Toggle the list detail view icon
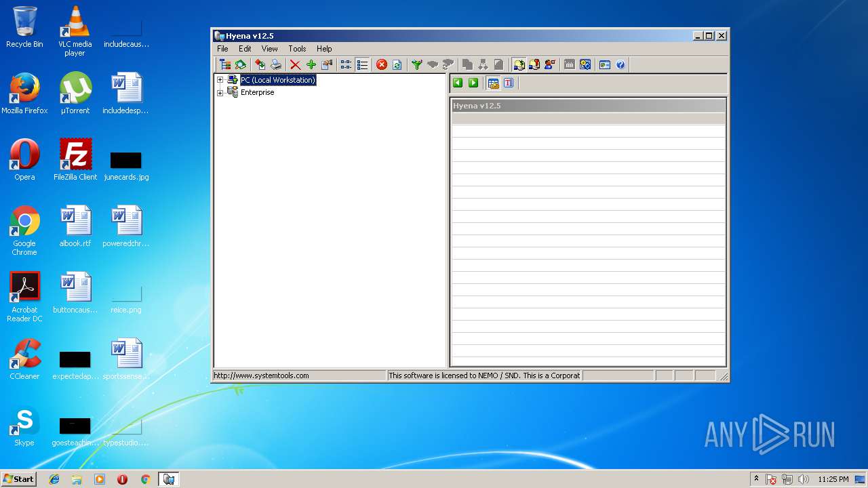 tap(362, 64)
